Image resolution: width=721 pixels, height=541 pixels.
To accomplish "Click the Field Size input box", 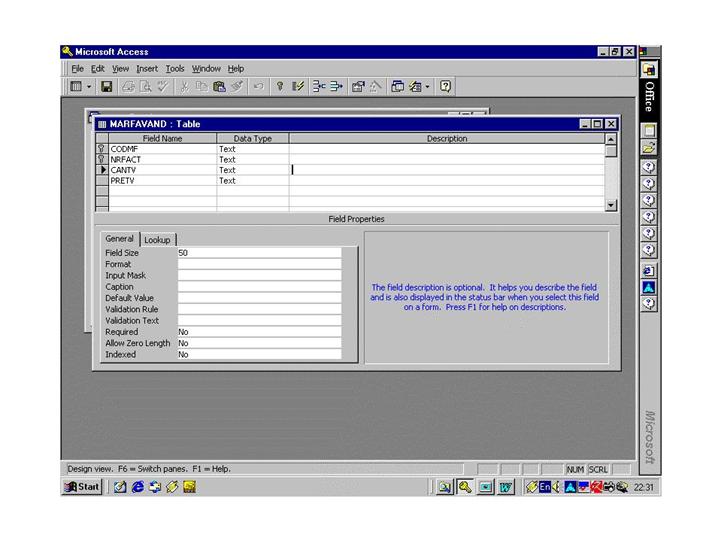I will 259,253.
